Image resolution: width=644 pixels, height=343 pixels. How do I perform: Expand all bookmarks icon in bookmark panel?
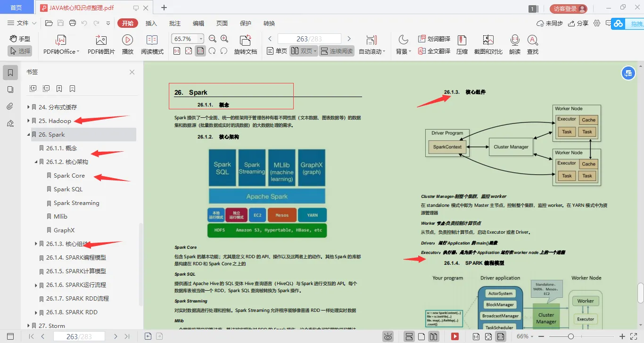point(33,88)
